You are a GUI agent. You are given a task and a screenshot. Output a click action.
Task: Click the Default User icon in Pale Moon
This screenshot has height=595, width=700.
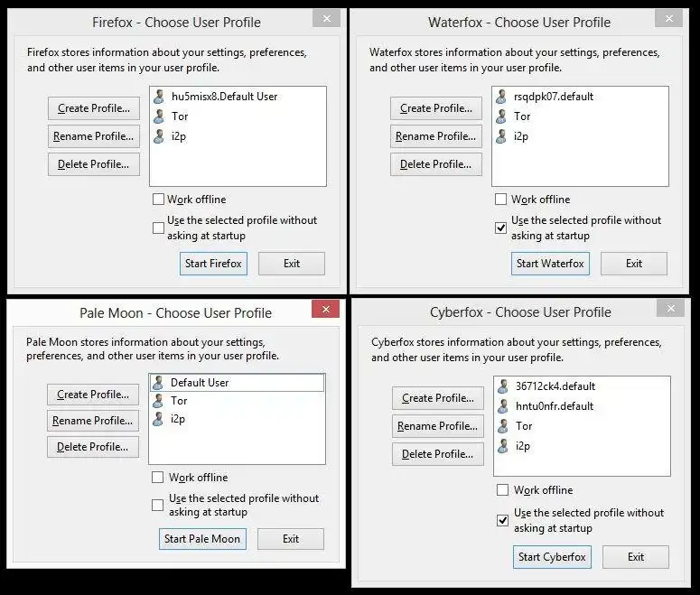(158, 383)
